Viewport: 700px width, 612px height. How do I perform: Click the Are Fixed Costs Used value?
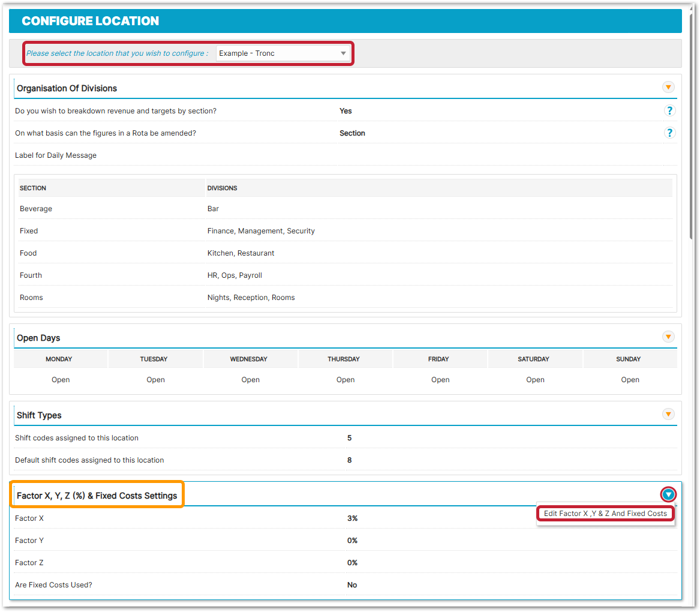pyautogui.click(x=352, y=585)
